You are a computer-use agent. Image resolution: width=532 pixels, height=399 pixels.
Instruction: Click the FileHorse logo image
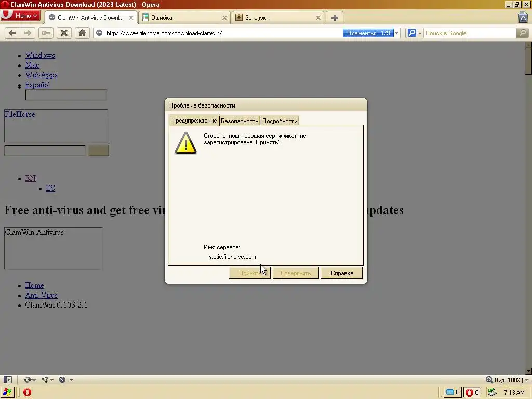(x=56, y=126)
